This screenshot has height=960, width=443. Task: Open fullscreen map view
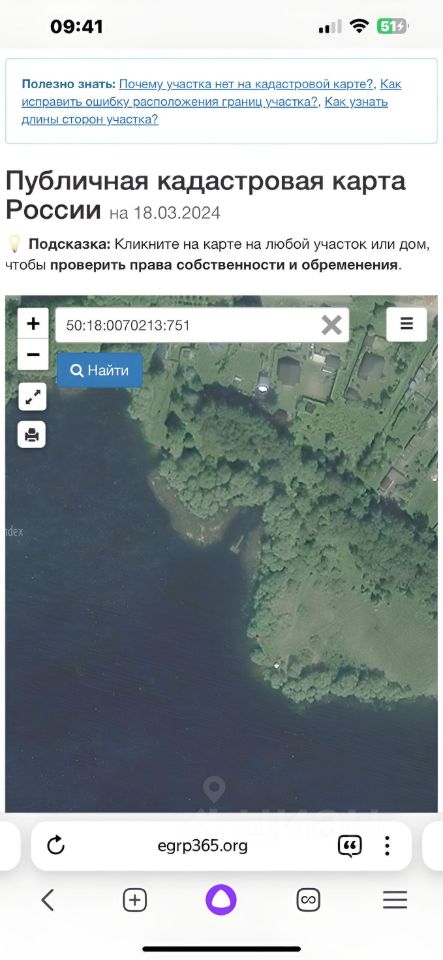(x=32, y=397)
